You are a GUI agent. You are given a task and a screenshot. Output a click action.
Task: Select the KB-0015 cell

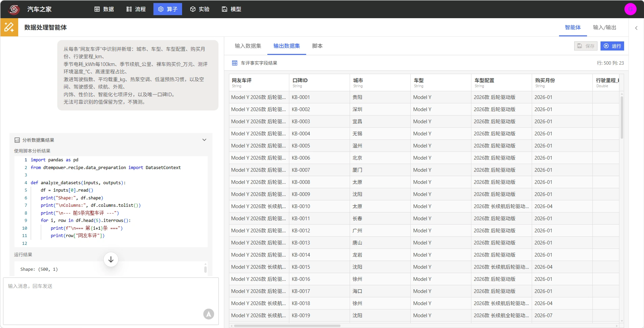319,267
